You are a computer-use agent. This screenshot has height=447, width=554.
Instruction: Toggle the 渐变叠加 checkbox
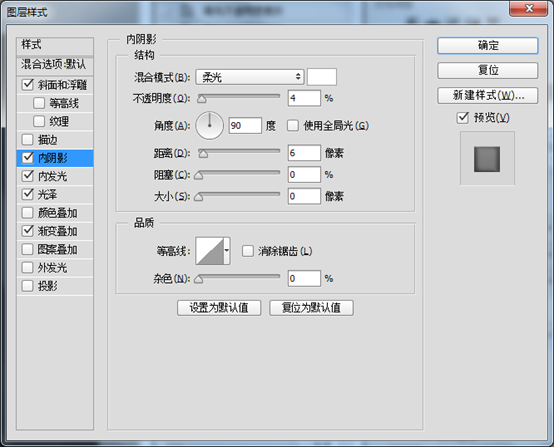28,231
